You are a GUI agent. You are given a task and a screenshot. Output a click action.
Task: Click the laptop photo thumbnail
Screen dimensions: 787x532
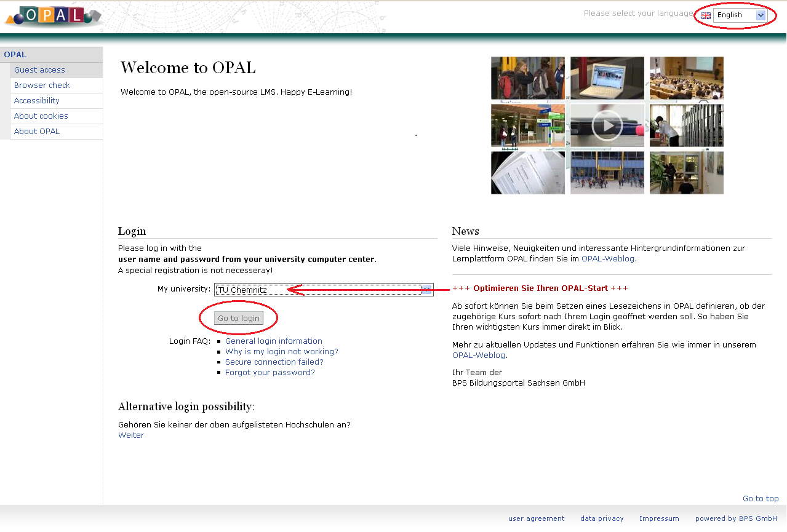pyautogui.click(x=607, y=78)
